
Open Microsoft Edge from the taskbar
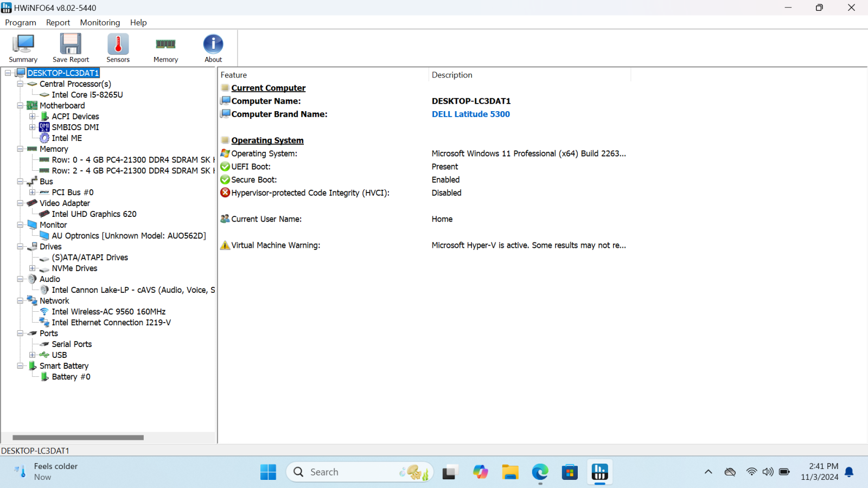(x=540, y=472)
